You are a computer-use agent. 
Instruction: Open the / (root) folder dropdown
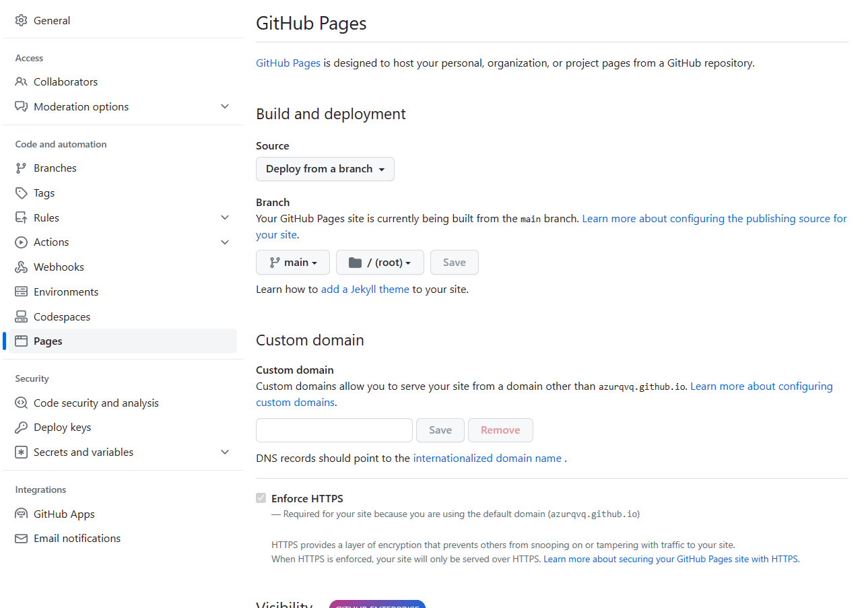tap(380, 263)
